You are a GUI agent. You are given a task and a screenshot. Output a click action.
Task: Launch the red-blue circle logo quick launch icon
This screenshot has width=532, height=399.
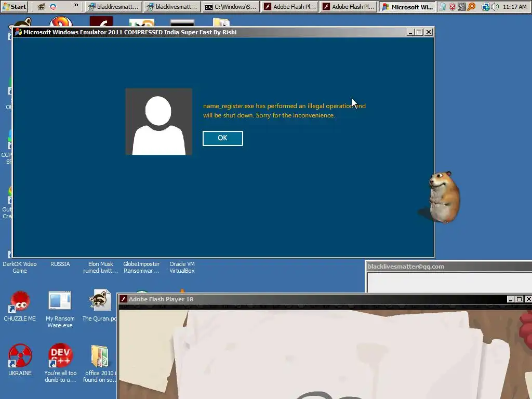(x=53, y=6)
